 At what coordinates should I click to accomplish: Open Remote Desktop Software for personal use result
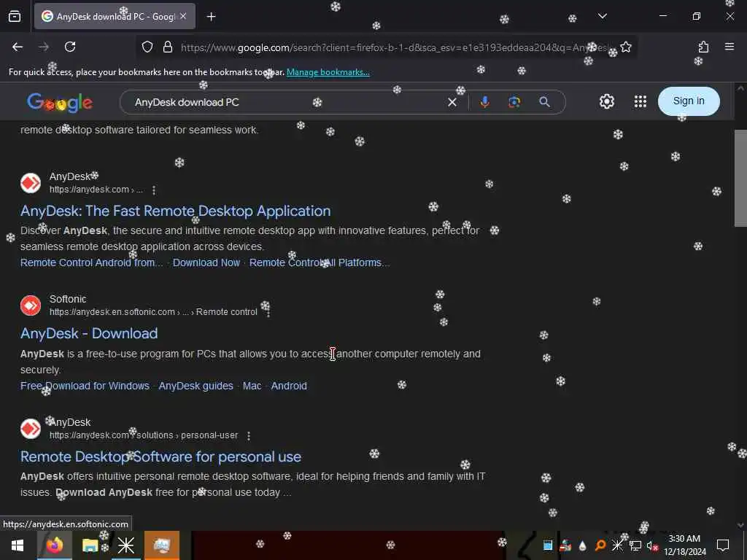pos(160,456)
